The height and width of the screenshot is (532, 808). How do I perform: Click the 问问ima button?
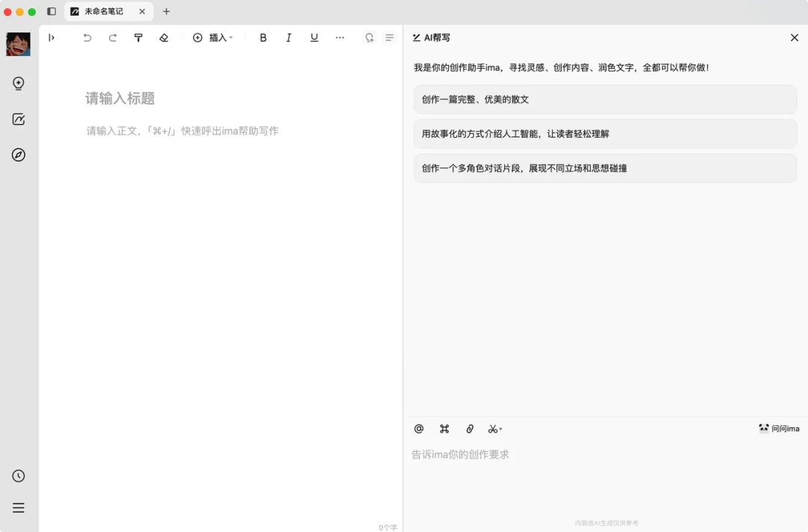click(x=778, y=428)
